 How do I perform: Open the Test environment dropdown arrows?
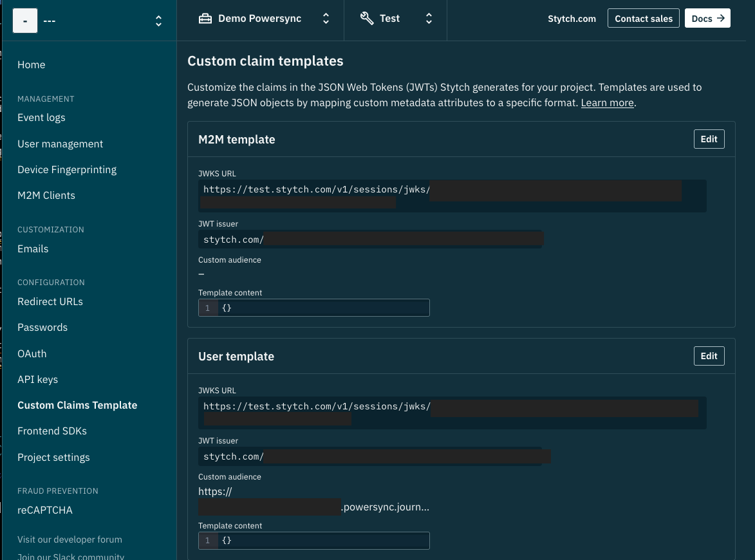[429, 19]
